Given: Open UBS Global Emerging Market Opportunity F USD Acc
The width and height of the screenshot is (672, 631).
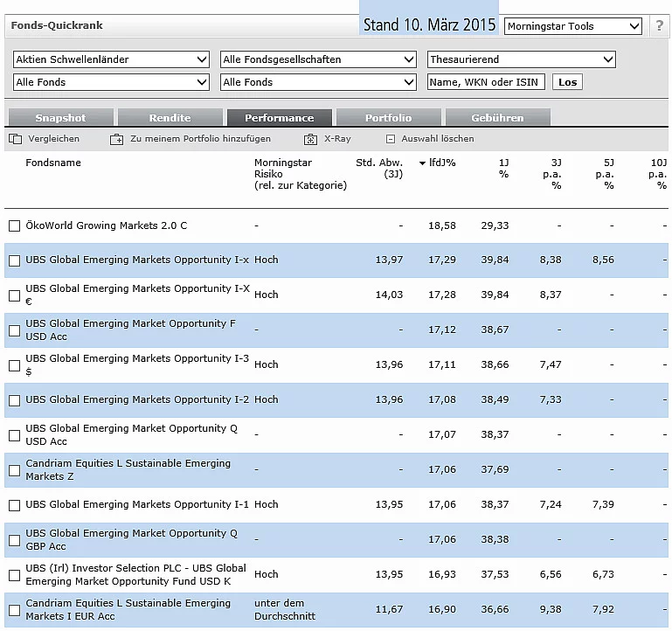Looking at the screenshot, I should coord(131,329).
